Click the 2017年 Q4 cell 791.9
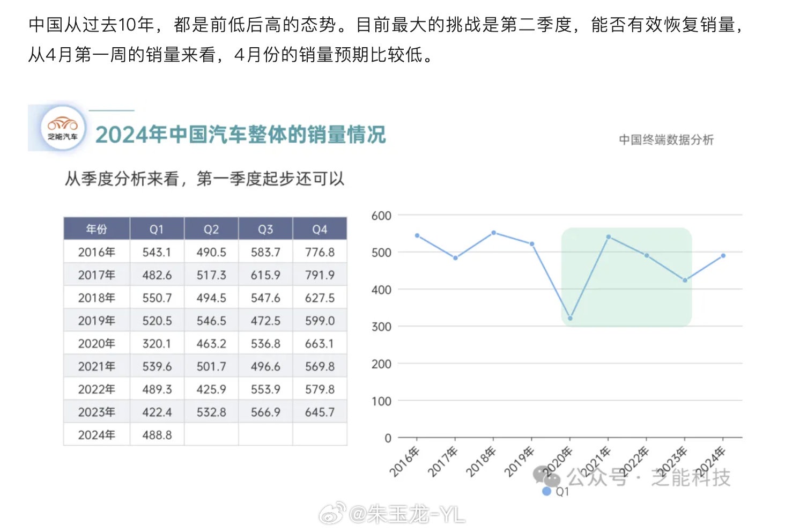785x532 pixels. click(x=320, y=275)
